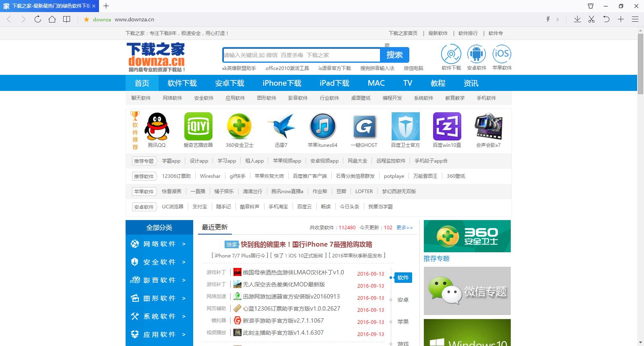Open the 一键GHOST app icon

(364, 126)
